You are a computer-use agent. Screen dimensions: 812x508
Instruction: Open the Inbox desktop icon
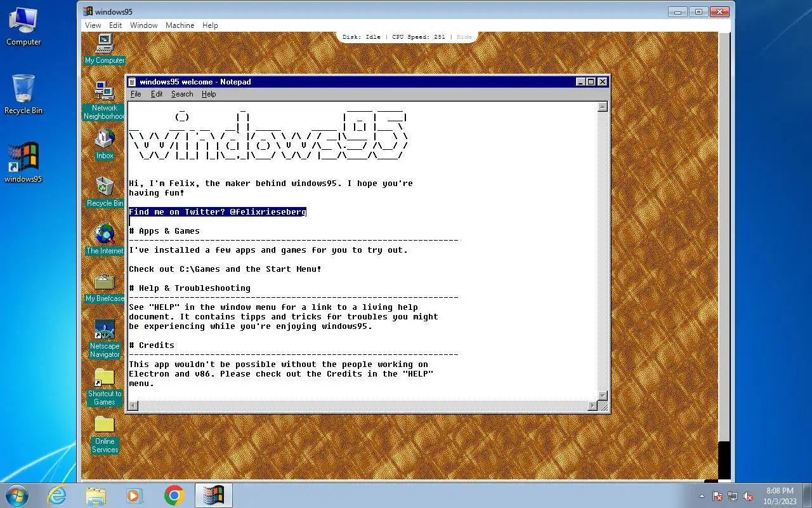click(x=105, y=144)
